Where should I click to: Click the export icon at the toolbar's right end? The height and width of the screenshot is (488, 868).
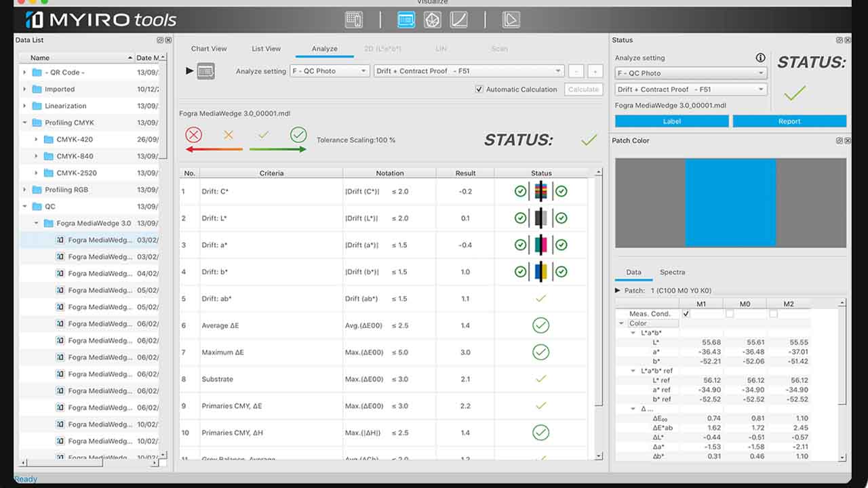point(511,19)
